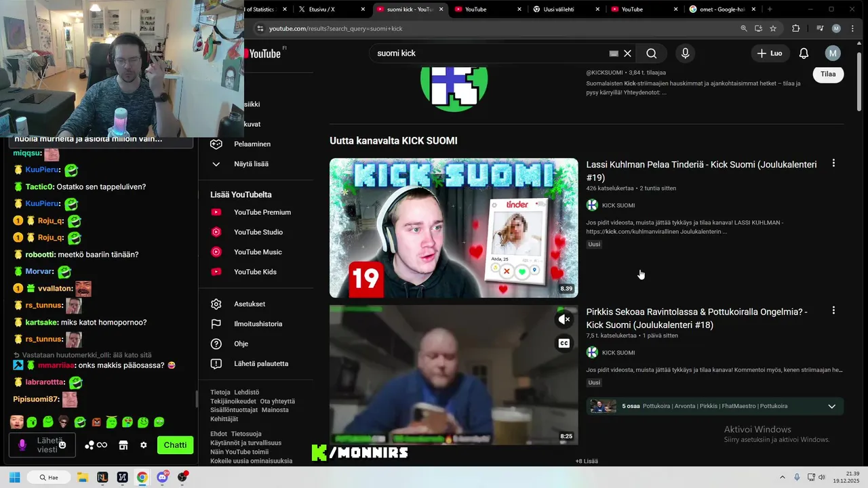The width and height of the screenshot is (868, 488).
Task: Open the emoji picker in chat input
Action: tap(62, 445)
